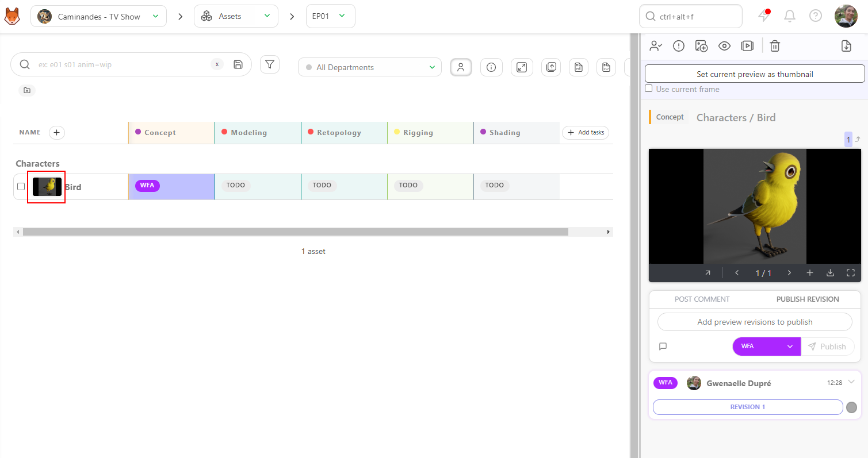868x458 pixels.
Task: Save the search query with disk icon
Action: click(x=238, y=64)
